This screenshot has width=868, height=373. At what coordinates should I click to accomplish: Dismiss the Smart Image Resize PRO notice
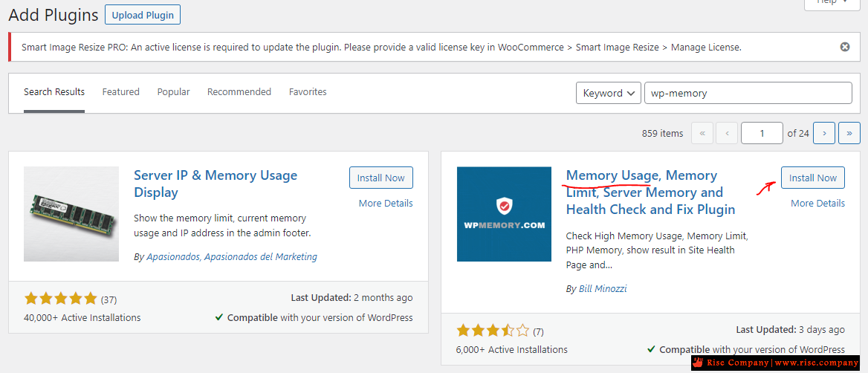[x=845, y=47]
